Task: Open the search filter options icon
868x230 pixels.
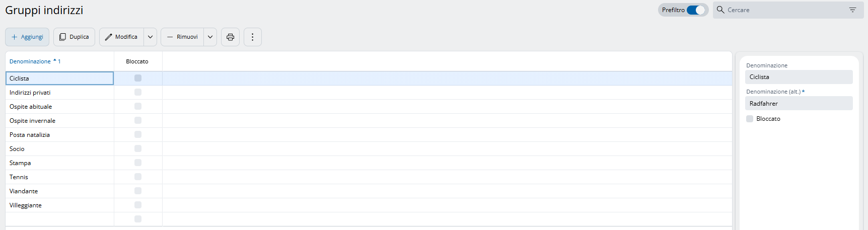Action: tap(852, 10)
